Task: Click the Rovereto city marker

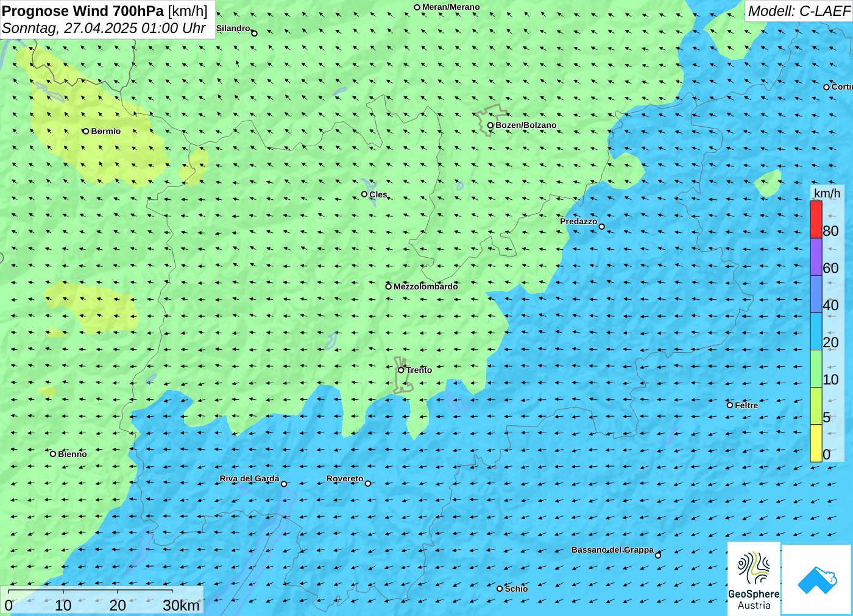Action: (368, 484)
